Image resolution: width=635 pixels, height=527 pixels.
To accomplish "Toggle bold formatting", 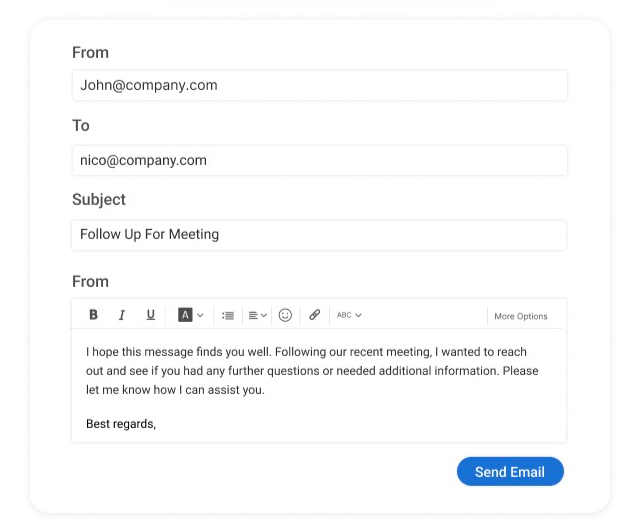I will click(x=94, y=315).
